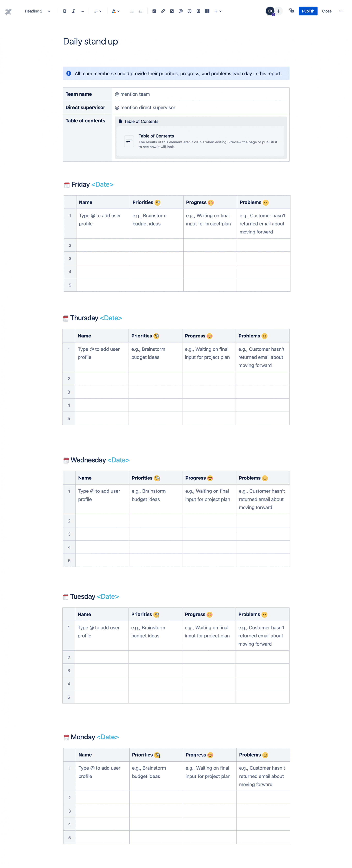
Task: Click the text color icon
Action: (113, 11)
